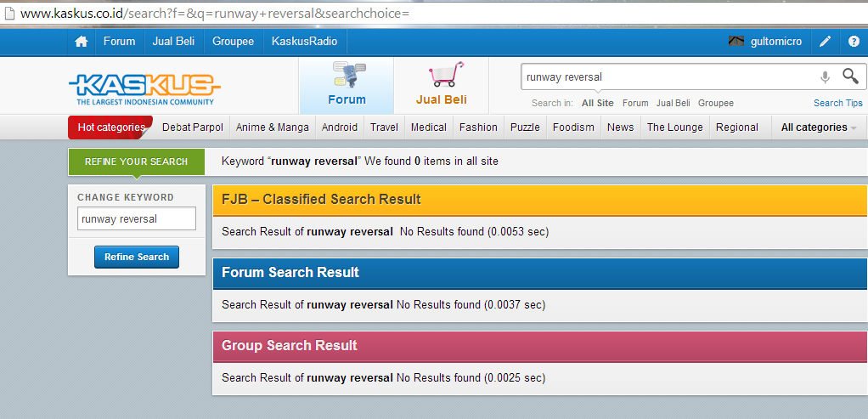Screen dimensions: 868x419
Task: Open the help question mark icon
Action: [854, 42]
